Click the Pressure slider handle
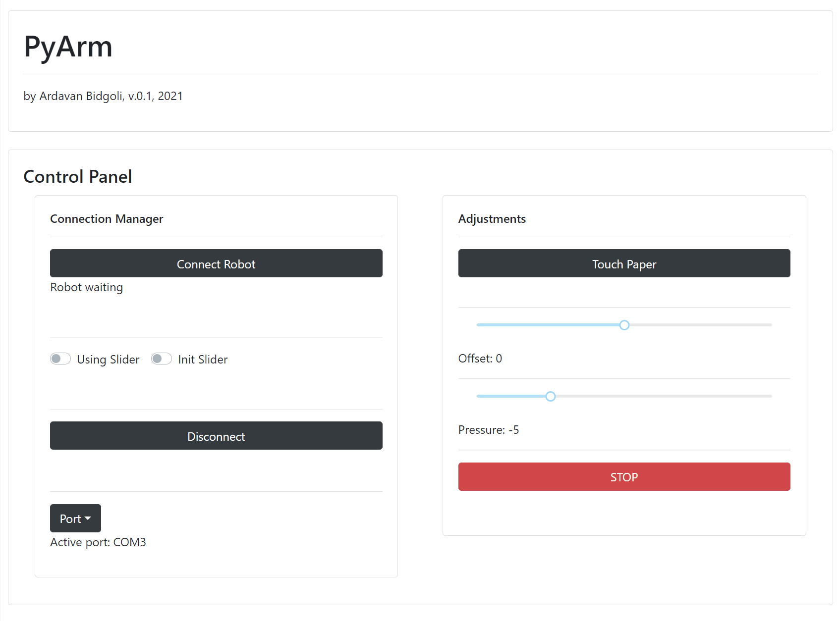Viewport: 840px width, 621px height. tap(551, 397)
